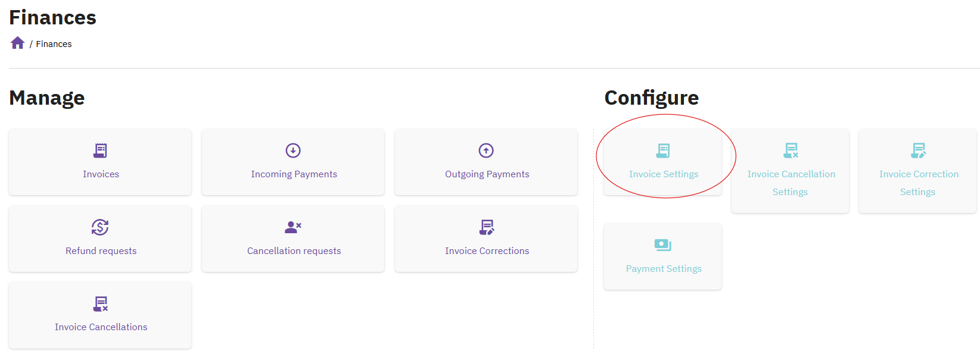Click the home icon in breadcrumb
Viewport: 980px width, 351px height.
(17, 43)
